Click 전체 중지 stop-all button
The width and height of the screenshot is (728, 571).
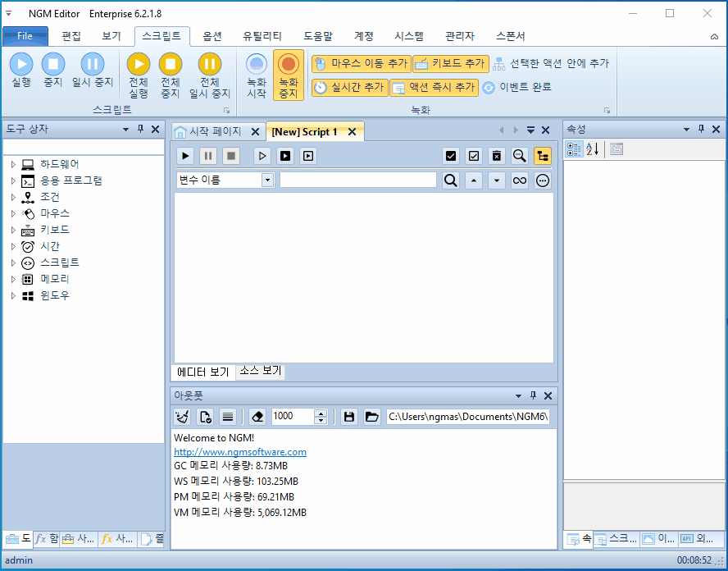click(171, 75)
